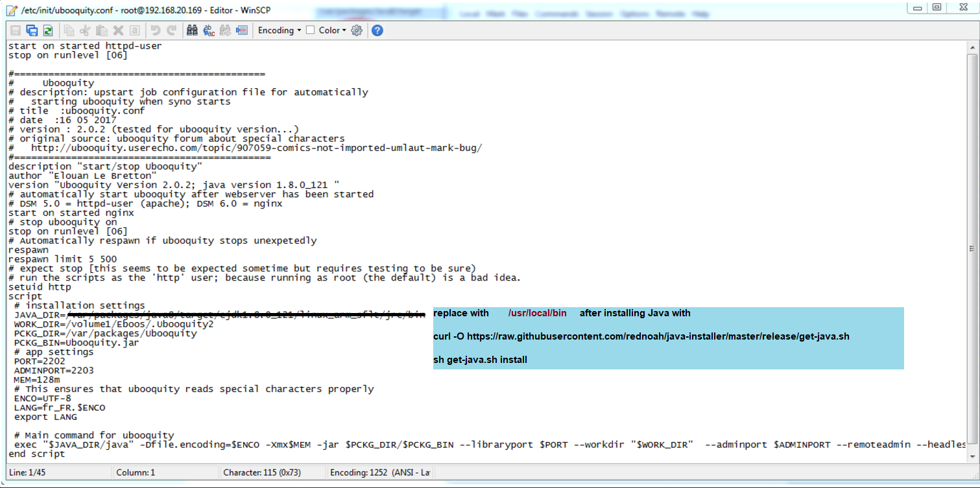Viewport: 980px width, 488px height.
Task: Click the Undo arrow icon
Action: [x=155, y=30]
